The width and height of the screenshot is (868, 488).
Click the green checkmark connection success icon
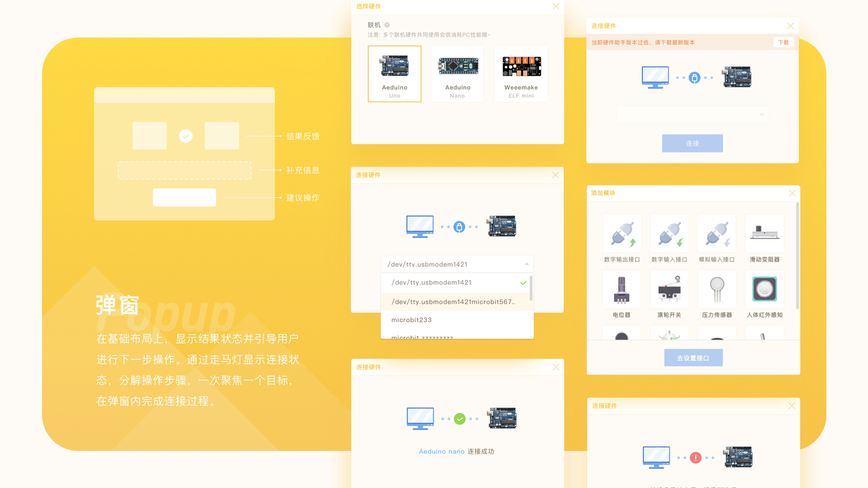coord(459,419)
